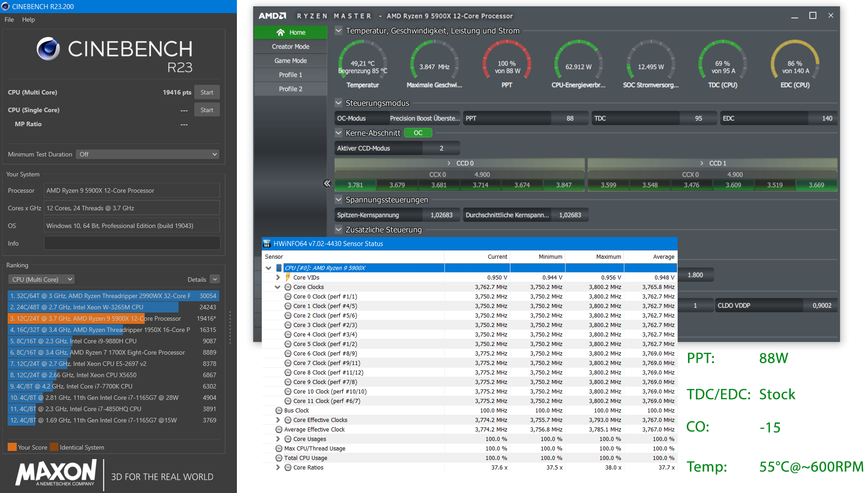The height and width of the screenshot is (493, 868).
Task: Open the CPU (Multi Core) ranking dropdown
Action: point(41,280)
